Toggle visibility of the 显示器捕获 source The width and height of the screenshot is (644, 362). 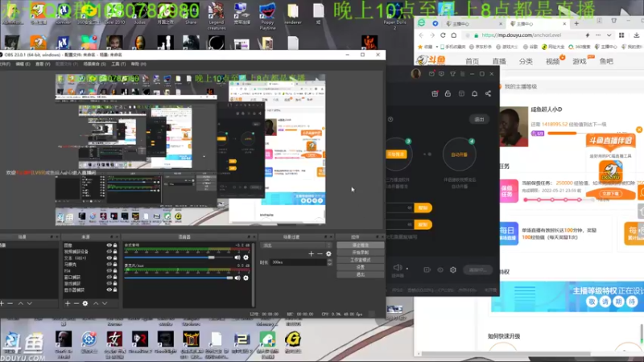[109, 290]
